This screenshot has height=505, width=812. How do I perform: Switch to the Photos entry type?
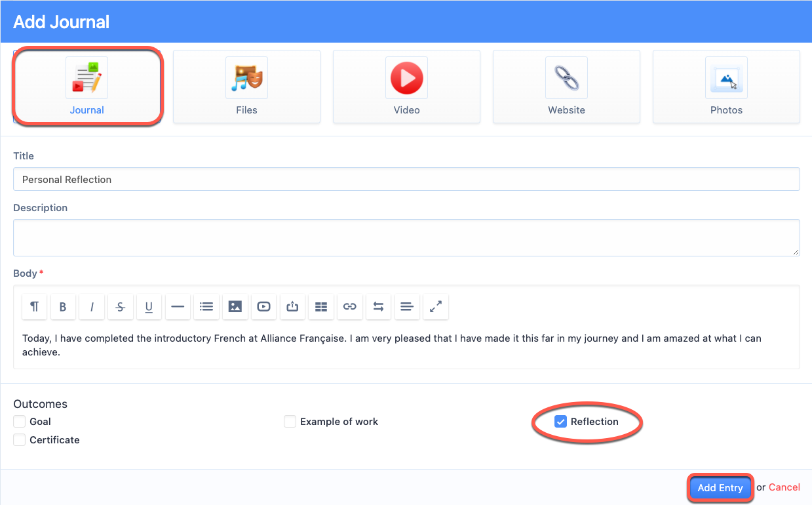(727, 87)
